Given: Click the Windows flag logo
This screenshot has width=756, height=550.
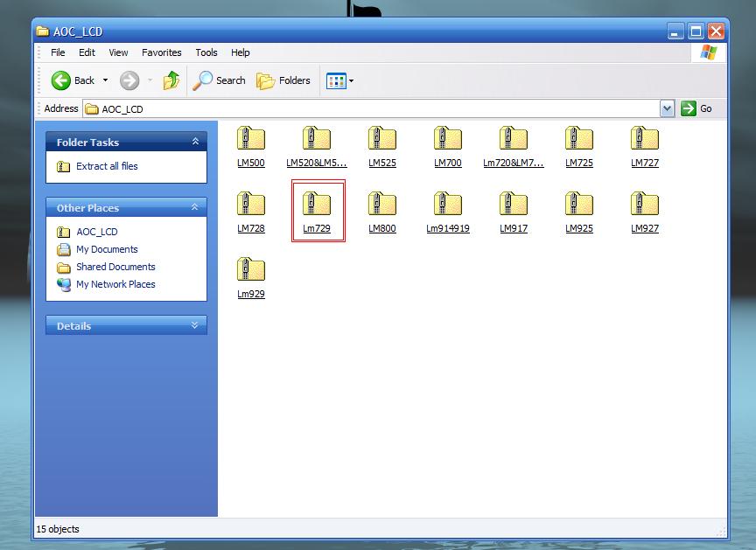Looking at the screenshot, I should coord(708,52).
